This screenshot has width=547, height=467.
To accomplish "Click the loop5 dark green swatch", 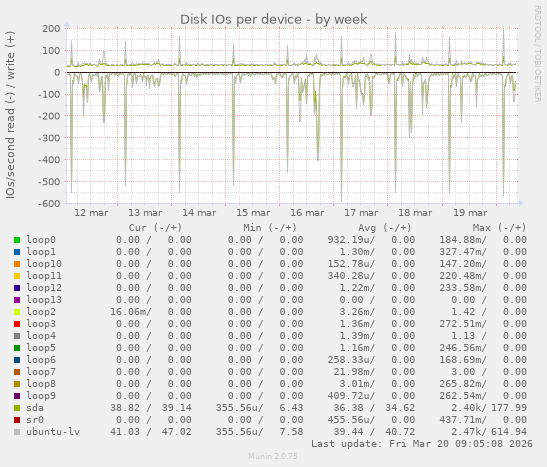I will (x=17, y=348).
